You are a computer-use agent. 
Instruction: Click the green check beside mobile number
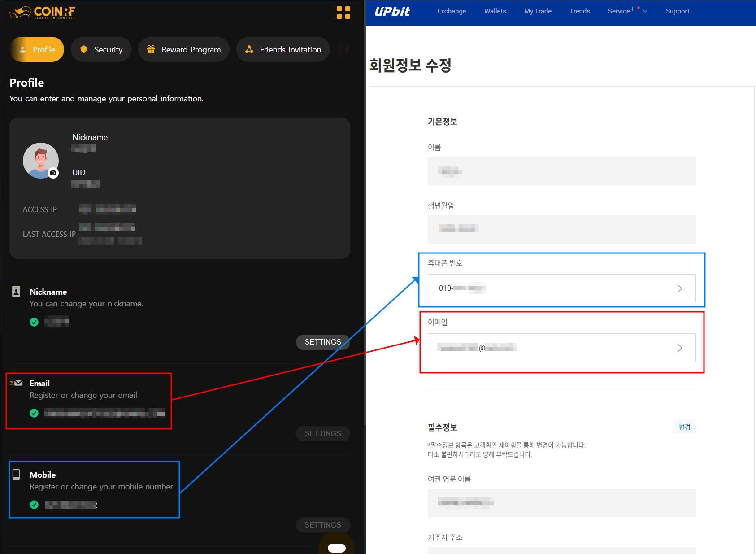(x=34, y=505)
